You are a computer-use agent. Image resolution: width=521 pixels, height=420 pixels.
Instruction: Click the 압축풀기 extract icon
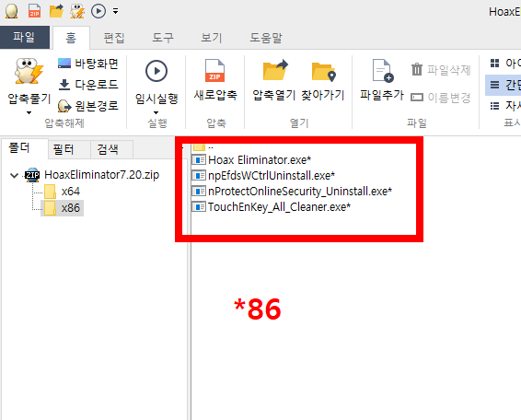pyautogui.click(x=29, y=71)
